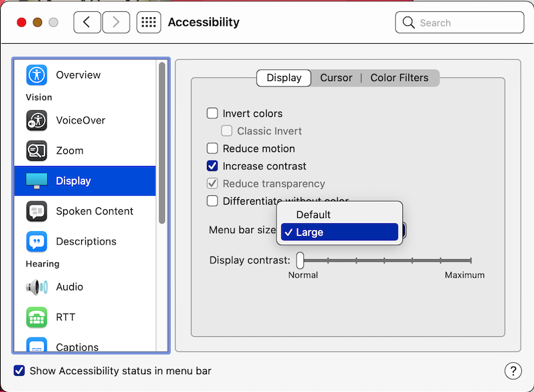
Task: Toggle Show Accessibility status in menu bar
Action: tap(20, 371)
